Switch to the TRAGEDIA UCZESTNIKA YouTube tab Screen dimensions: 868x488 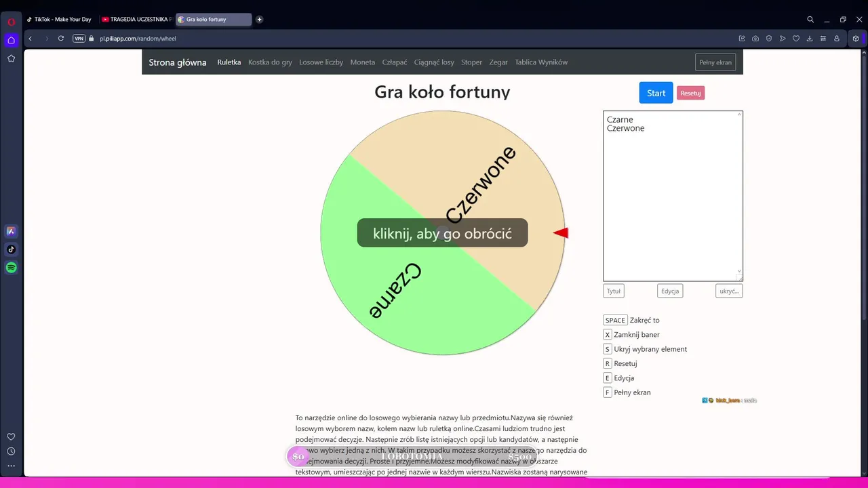(x=136, y=20)
